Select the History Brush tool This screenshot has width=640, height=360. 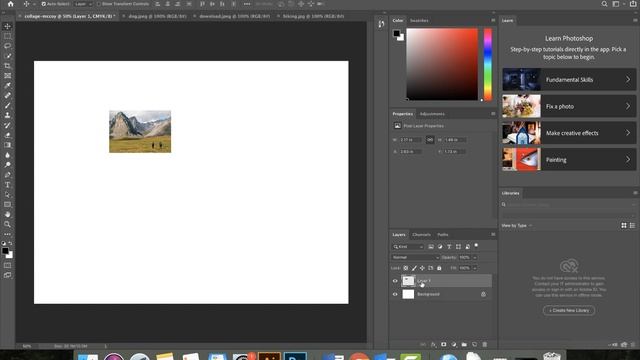[x=7, y=125]
